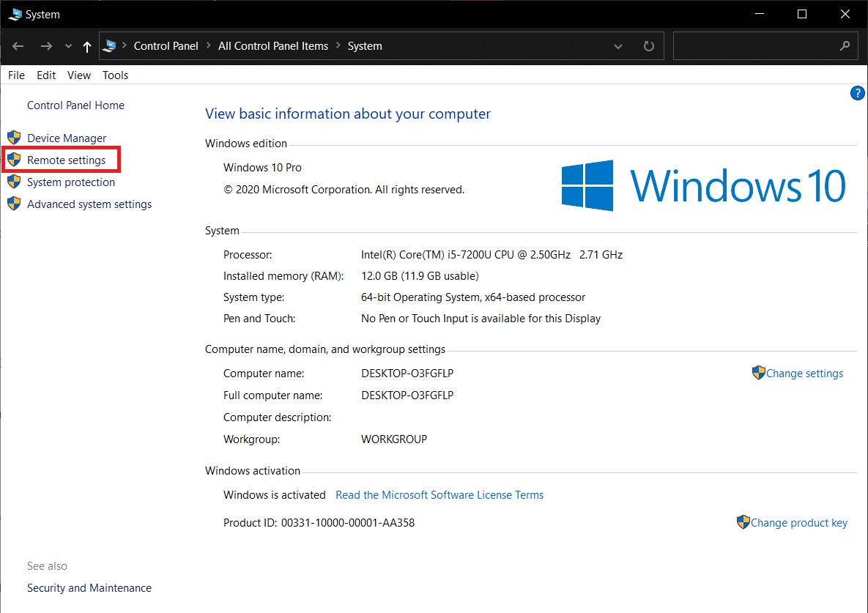Click the shield icon beside Device Manager

14,138
